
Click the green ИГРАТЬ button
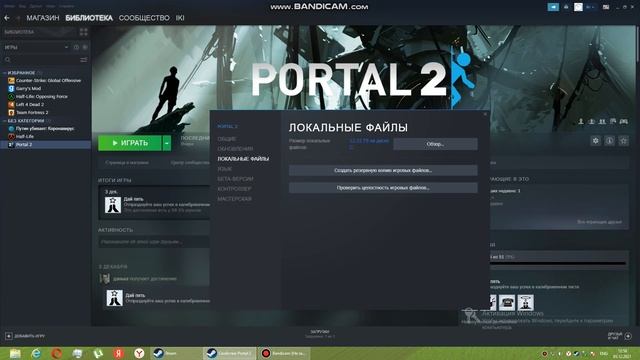coord(130,143)
